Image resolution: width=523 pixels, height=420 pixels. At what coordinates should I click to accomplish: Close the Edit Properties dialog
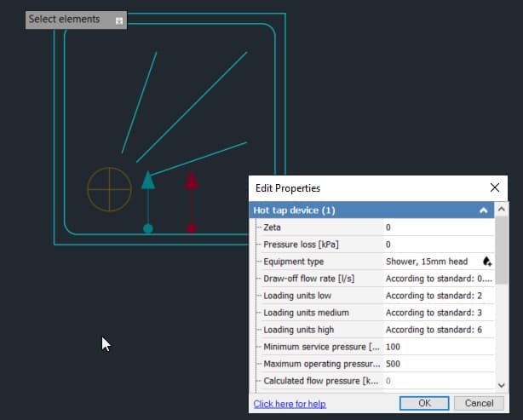click(x=495, y=187)
